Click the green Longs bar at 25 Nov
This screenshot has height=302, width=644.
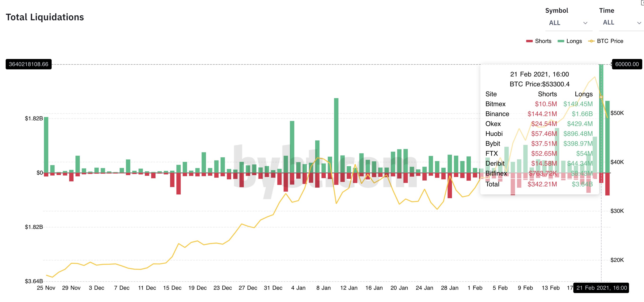coord(46,145)
